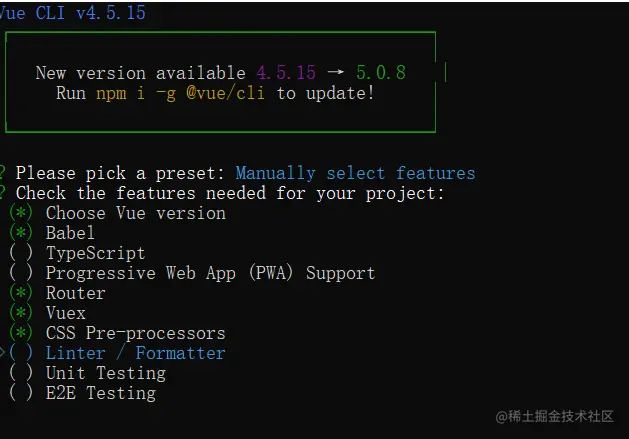Toggle the Choose Vue version checkbox marker
The height and width of the screenshot is (439, 629).
click(x=20, y=213)
